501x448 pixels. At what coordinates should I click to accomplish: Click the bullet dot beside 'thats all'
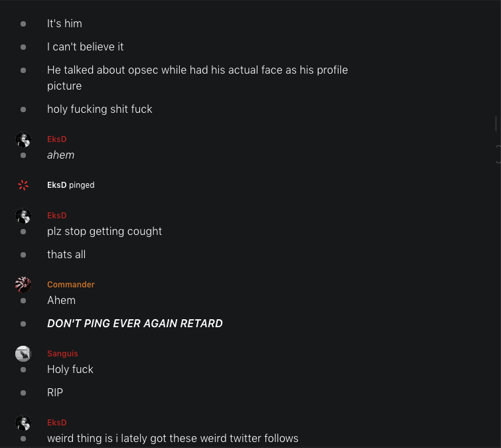tap(23, 255)
